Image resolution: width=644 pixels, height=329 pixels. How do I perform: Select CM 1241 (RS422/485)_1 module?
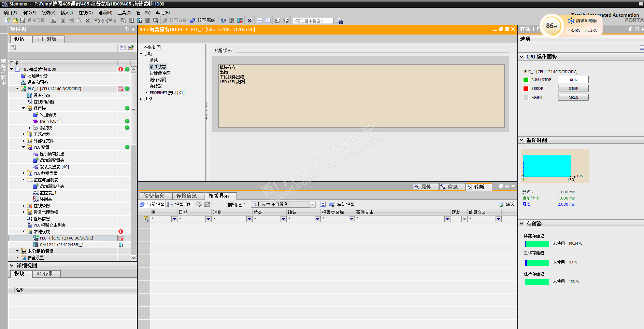click(x=62, y=245)
